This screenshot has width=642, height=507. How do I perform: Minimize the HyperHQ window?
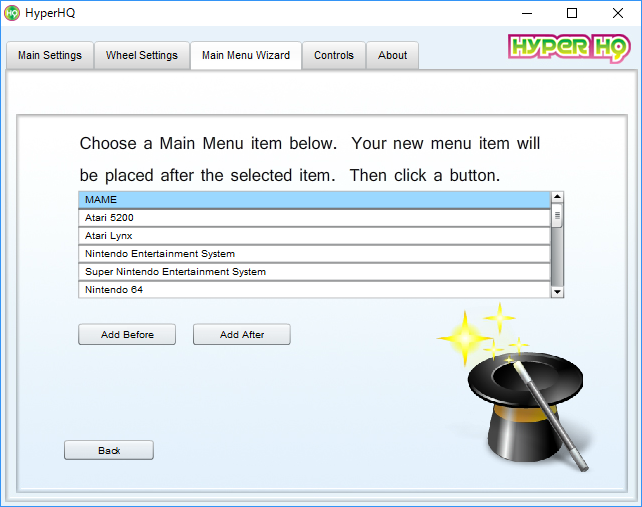pos(527,13)
